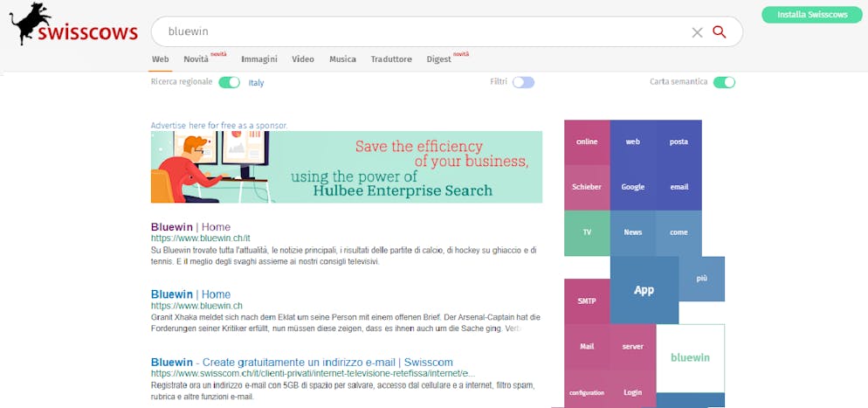Open first result Bluewin | Home (bluewin.ch/it)
Screen dimensions: 868x408
pos(190,227)
